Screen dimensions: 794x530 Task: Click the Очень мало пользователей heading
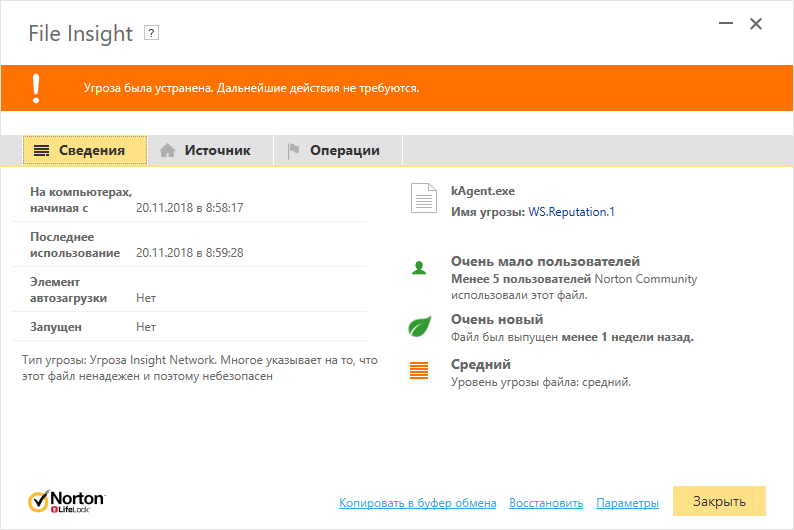click(x=545, y=261)
